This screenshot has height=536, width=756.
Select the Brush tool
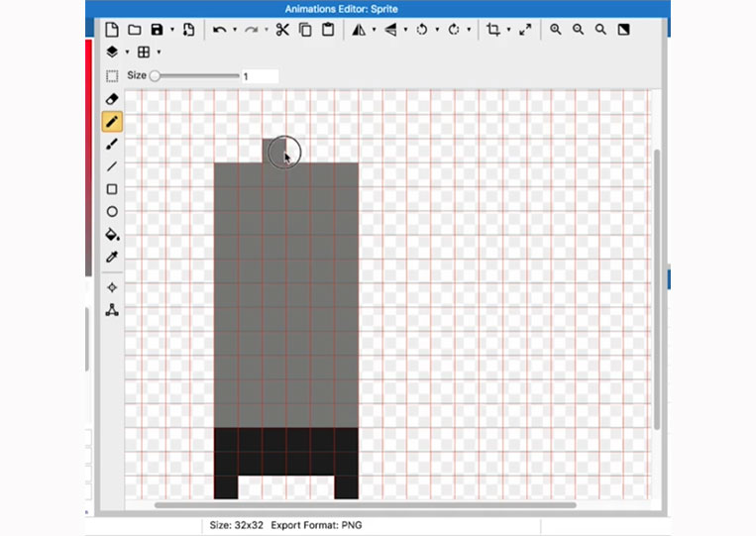(x=112, y=144)
